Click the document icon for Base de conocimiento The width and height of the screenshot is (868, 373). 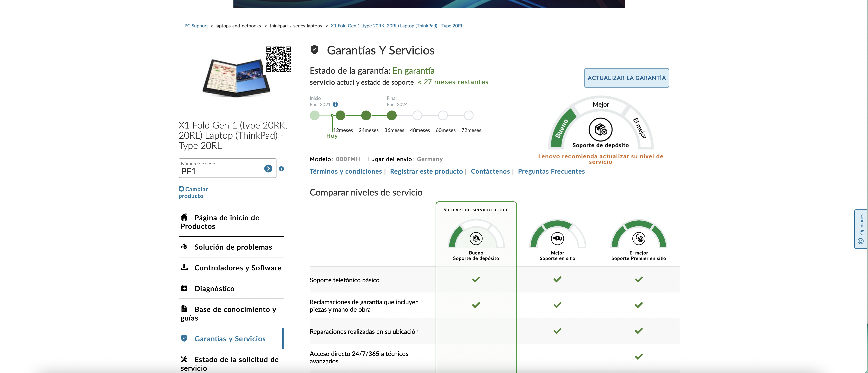[x=184, y=309]
